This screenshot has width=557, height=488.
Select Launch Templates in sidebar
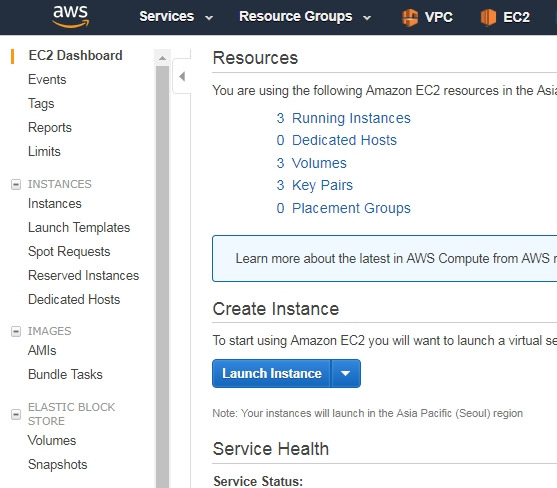pos(79,228)
